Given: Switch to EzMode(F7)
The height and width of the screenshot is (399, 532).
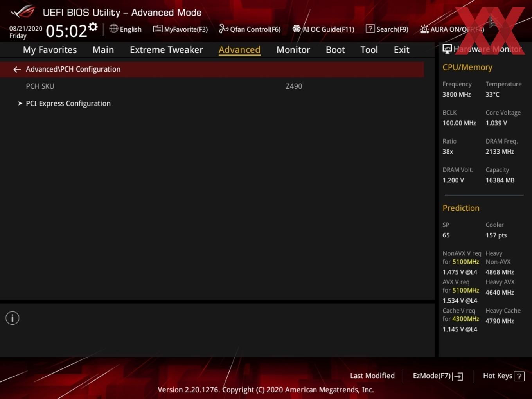Looking at the screenshot, I should point(432,376).
